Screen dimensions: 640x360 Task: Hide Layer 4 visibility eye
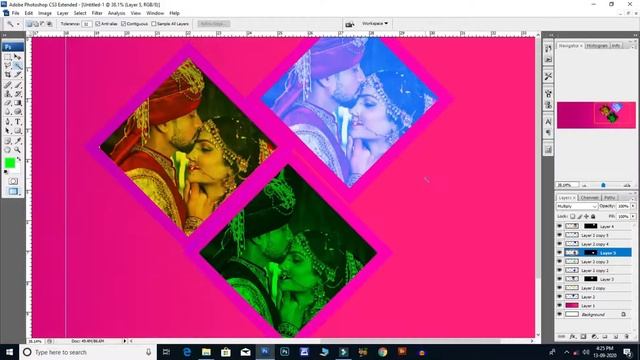(560, 226)
